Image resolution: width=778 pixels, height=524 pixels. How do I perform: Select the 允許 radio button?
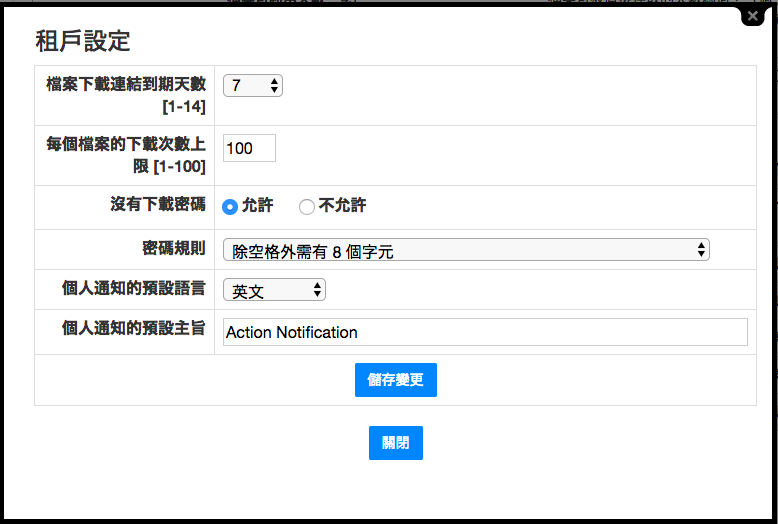[230, 206]
